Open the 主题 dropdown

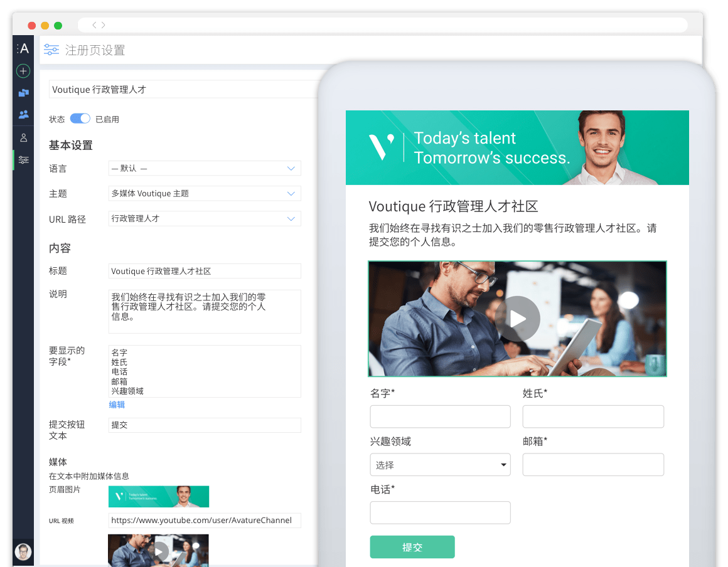point(205,193)
